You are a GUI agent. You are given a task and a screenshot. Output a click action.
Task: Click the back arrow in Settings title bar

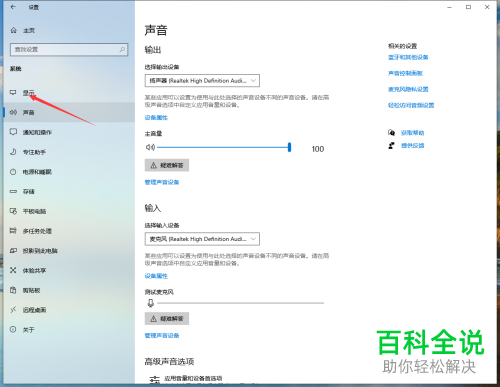coord(13,7)
